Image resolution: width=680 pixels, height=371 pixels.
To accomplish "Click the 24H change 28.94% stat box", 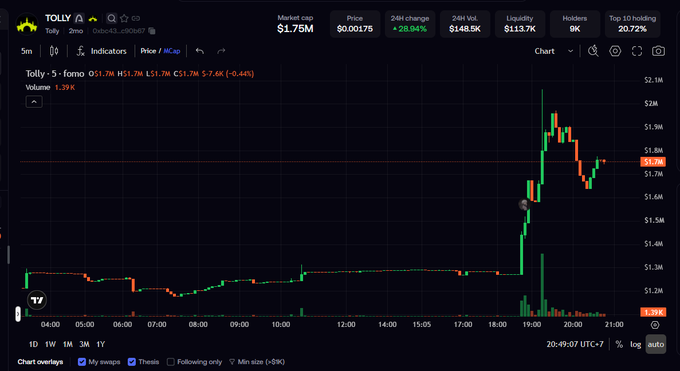I will coord(410,24).
